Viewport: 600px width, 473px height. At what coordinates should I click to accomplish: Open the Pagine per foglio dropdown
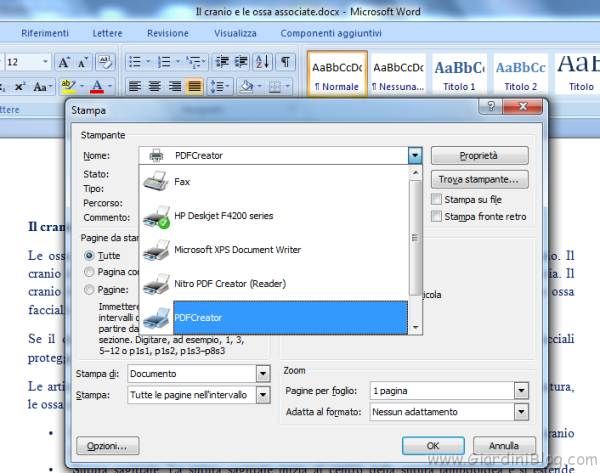tap(520, 390)
